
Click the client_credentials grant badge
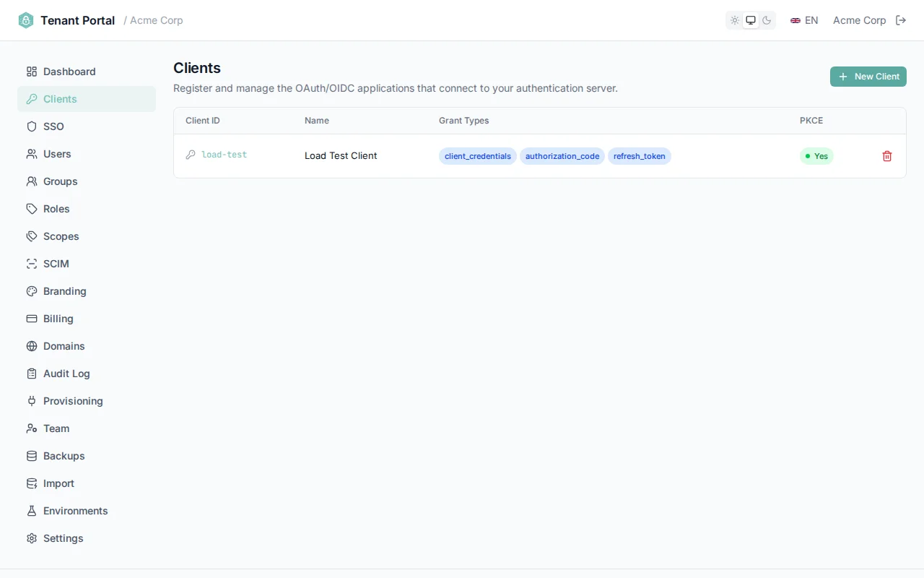pyautogui.click(x=478, y=156)
